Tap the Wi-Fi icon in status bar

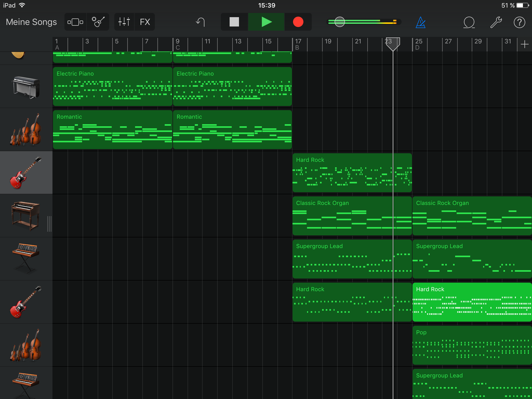point(22,5)
